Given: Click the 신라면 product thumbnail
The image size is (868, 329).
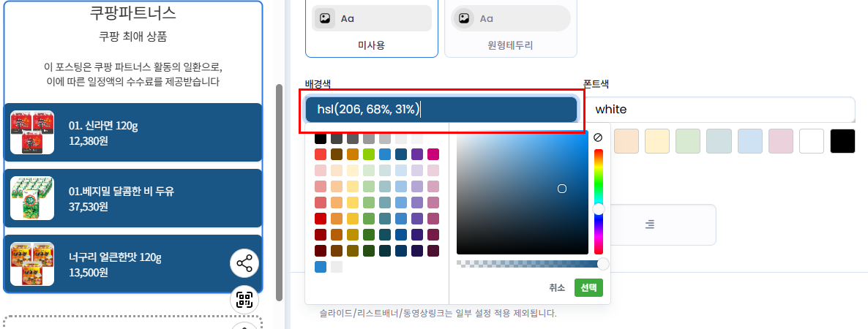Looking at the screenshot, I should point(32,132).
